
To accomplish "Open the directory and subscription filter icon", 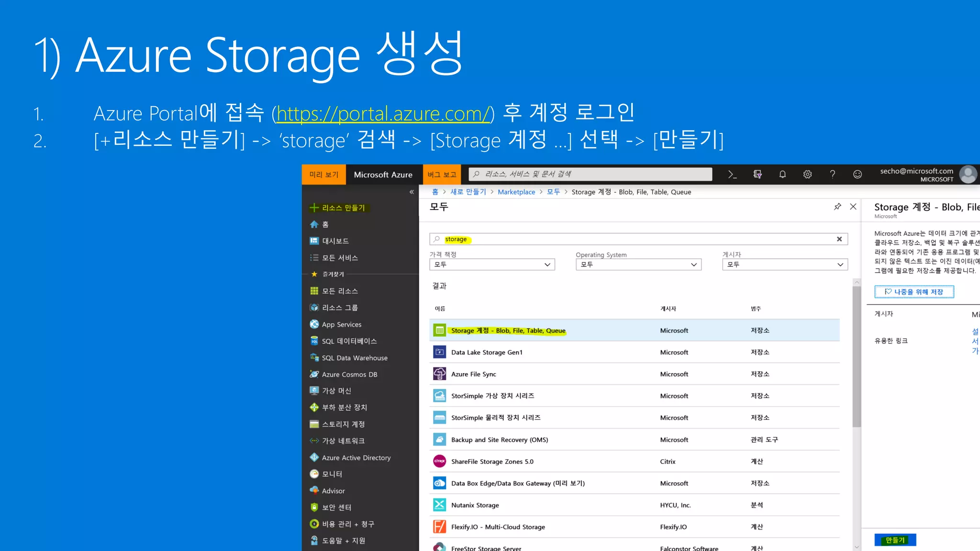I will 757,175.
